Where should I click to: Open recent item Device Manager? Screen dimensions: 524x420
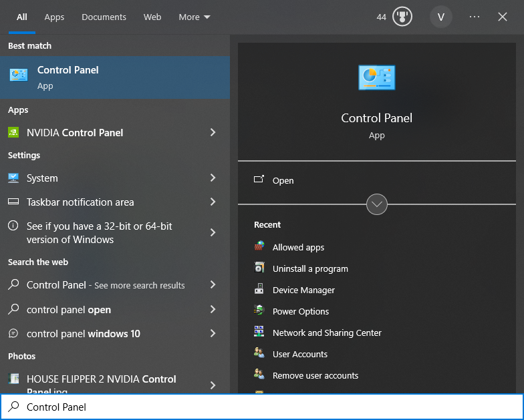tap(303, 290)
